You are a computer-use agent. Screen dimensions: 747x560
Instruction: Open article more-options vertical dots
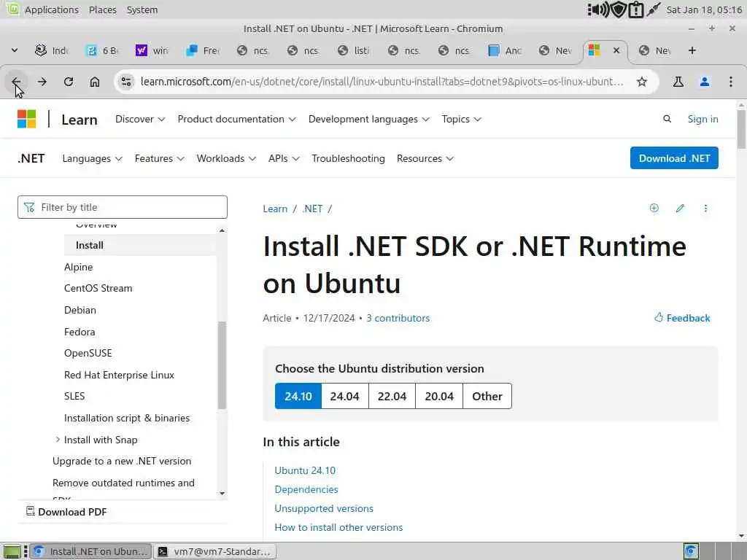pyautogui.click(x=705, y=208)
